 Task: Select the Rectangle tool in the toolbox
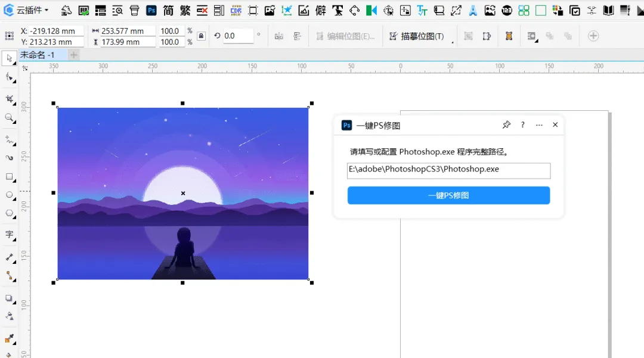click(10, 177)
